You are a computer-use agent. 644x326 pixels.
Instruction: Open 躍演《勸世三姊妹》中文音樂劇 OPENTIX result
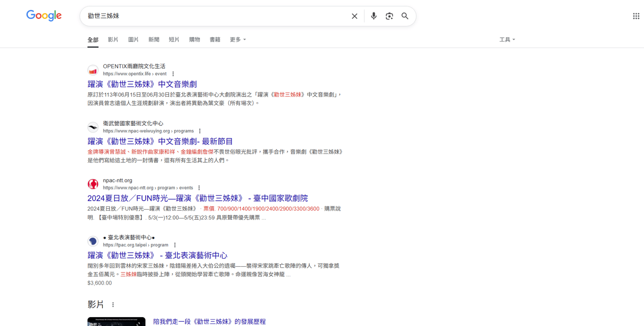142,84
